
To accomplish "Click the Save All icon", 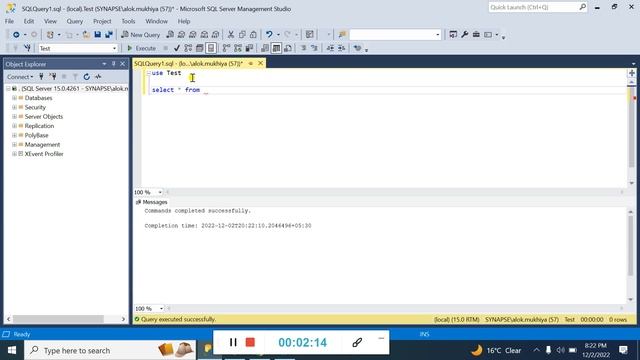I will (109, 35).
